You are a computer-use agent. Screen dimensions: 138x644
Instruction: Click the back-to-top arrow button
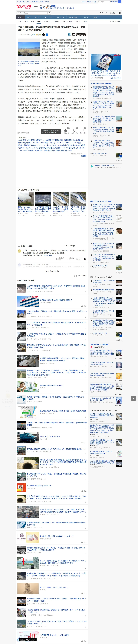pos(133,398)
